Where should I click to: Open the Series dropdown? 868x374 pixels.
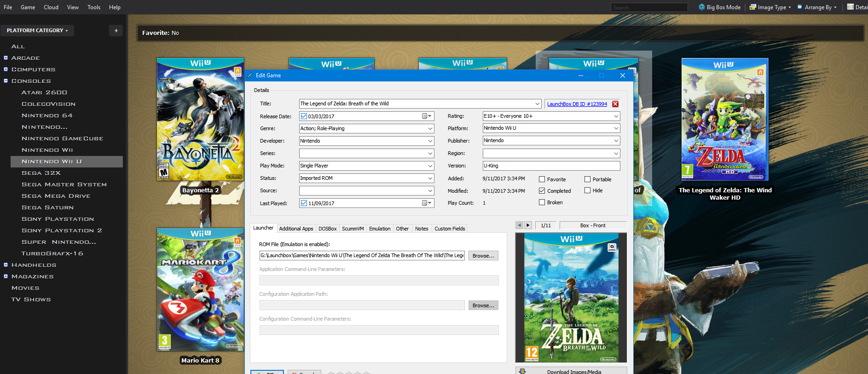click(430, 154)
